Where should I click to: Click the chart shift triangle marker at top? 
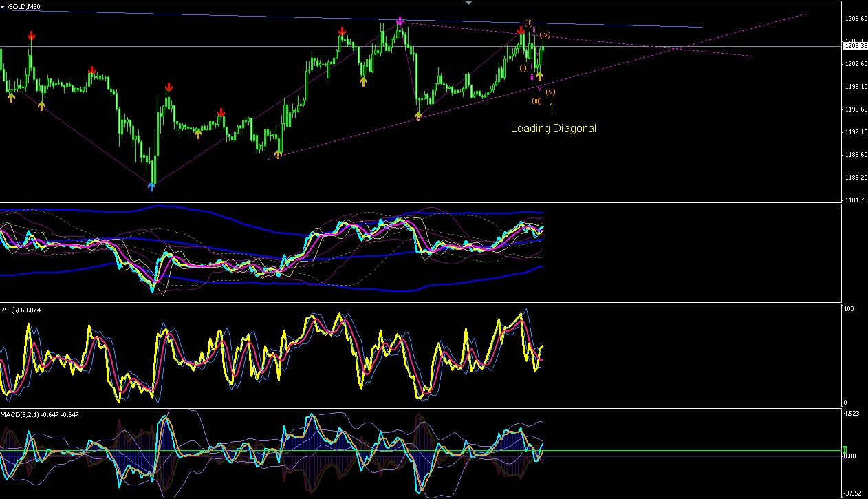[x=469, y=3]
